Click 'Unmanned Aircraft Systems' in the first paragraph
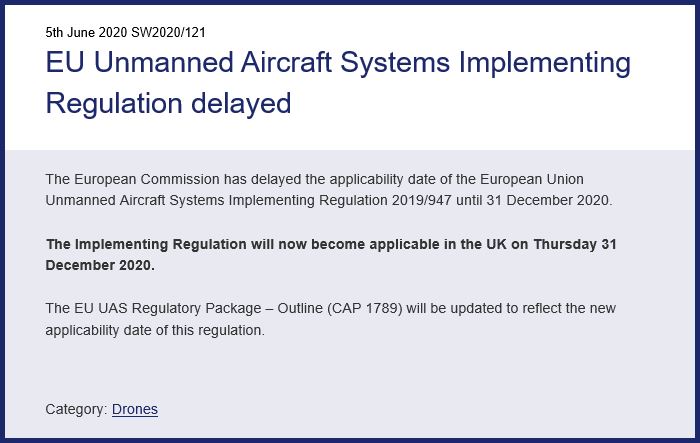 tap(135, 200)
